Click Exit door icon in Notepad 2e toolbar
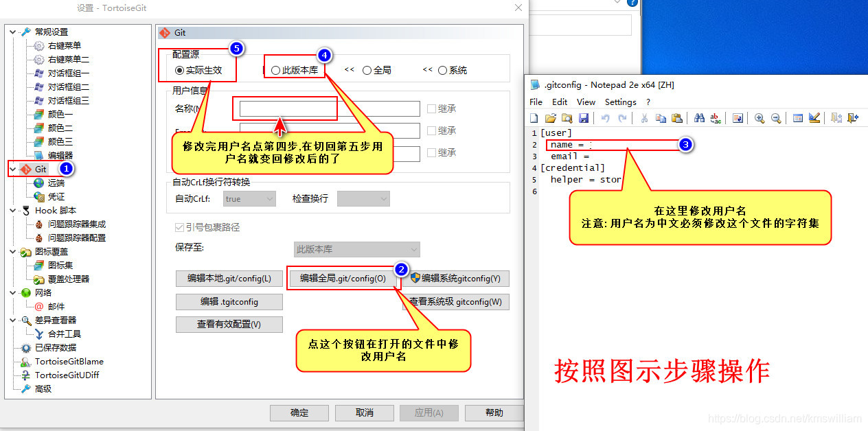This screenshot has width=868, height=431. 853,118
